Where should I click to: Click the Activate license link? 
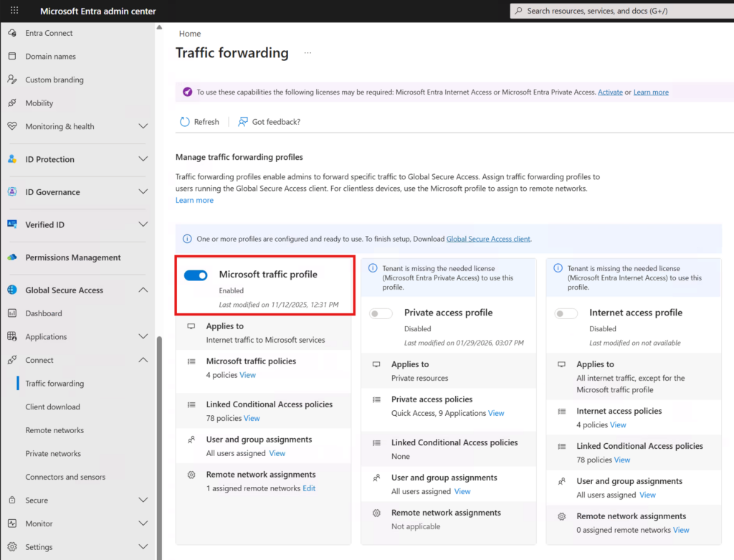pos(610,92)
